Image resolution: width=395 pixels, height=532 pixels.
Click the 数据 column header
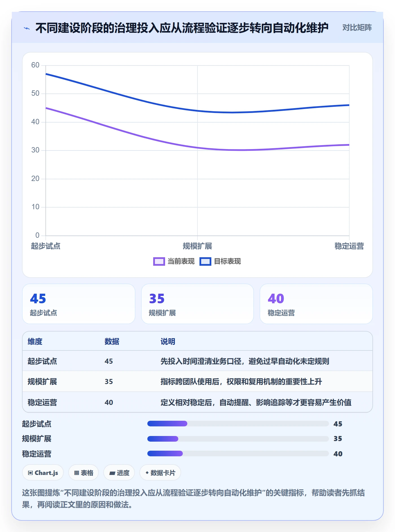[112, 342]
